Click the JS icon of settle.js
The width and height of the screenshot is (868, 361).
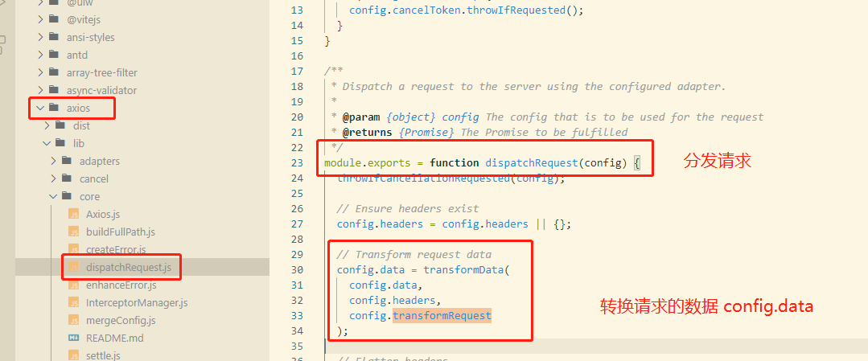74,355
